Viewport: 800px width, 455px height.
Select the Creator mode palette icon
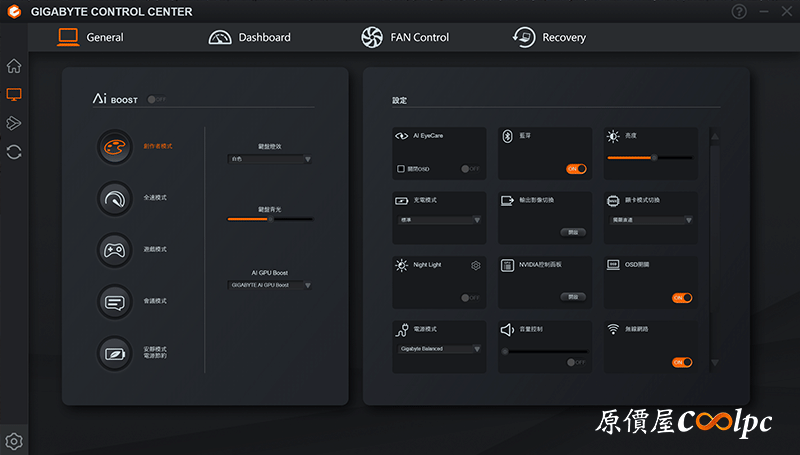[115, 147]
